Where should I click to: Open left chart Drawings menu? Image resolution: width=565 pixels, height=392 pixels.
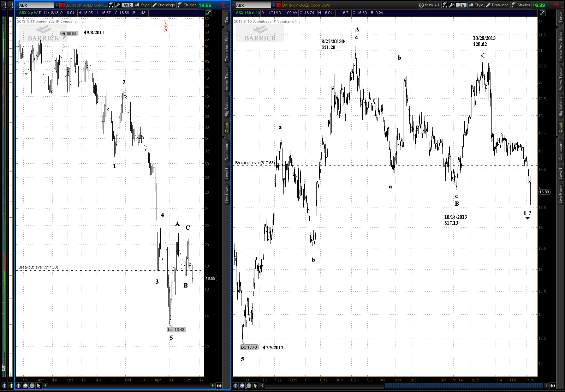tap(164, 5)
